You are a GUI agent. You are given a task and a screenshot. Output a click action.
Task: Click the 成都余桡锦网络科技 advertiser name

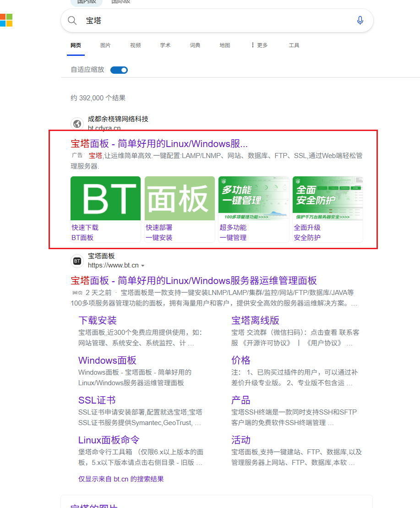pos(118,119)
